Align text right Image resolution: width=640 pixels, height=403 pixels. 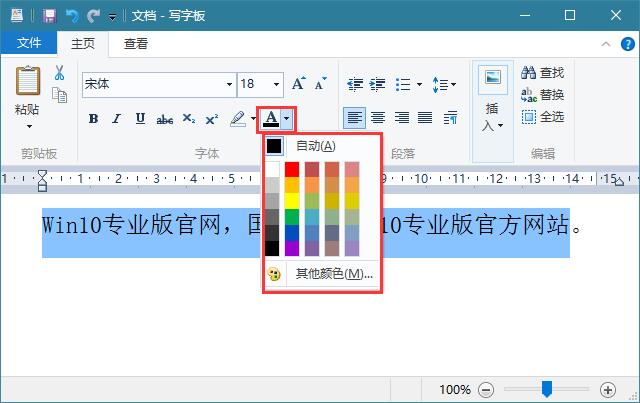point(402,118)
